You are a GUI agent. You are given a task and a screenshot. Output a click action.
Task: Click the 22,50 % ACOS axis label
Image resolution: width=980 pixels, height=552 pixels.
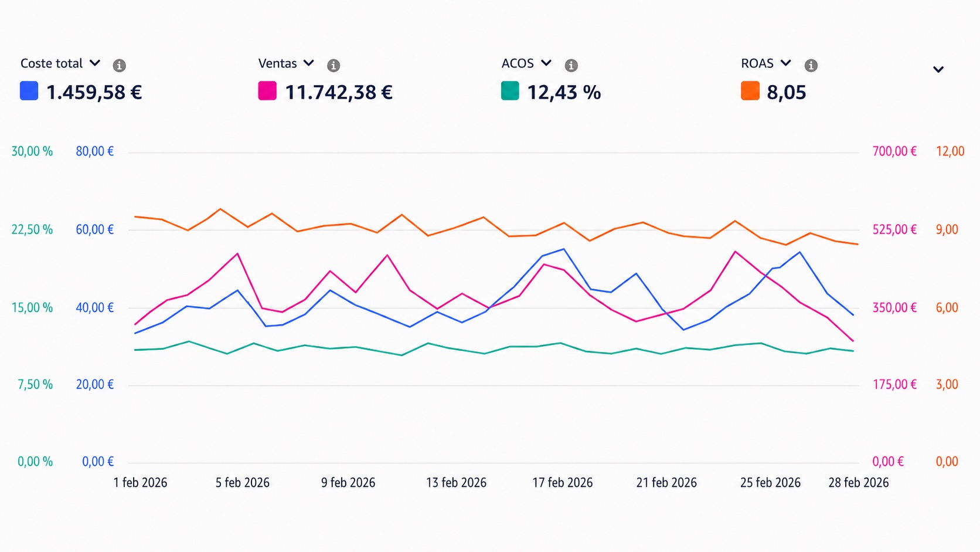tap(32, 229)
